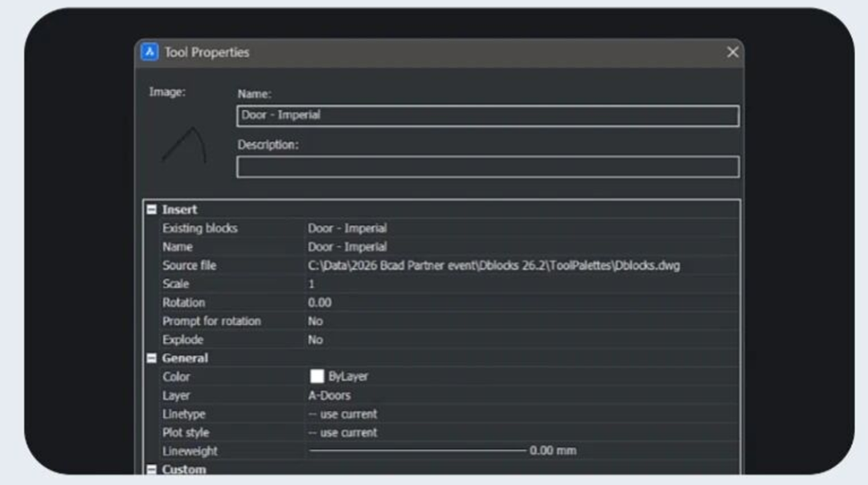Click the Source file property label
Screen dimensions: 868x485
[189, 265]
